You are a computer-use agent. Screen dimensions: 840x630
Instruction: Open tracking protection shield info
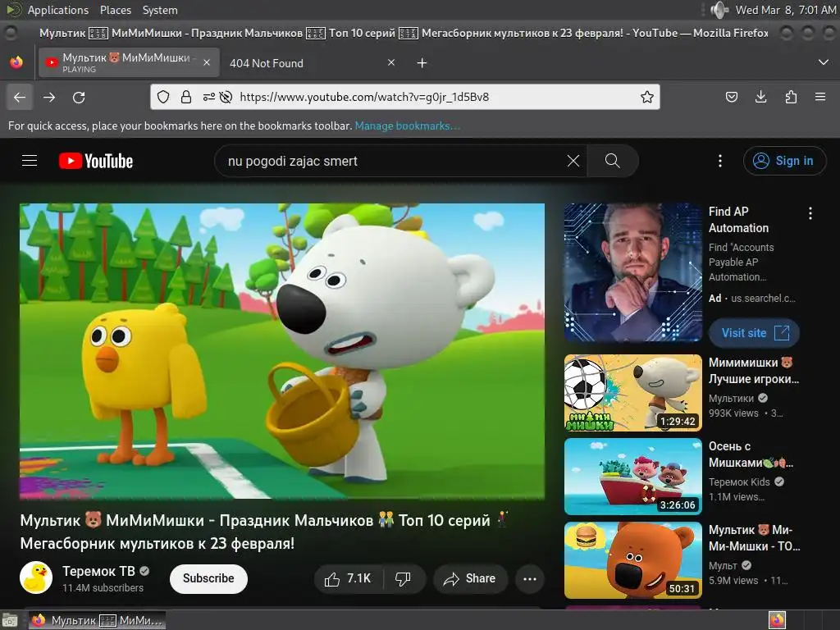[163, 97]
